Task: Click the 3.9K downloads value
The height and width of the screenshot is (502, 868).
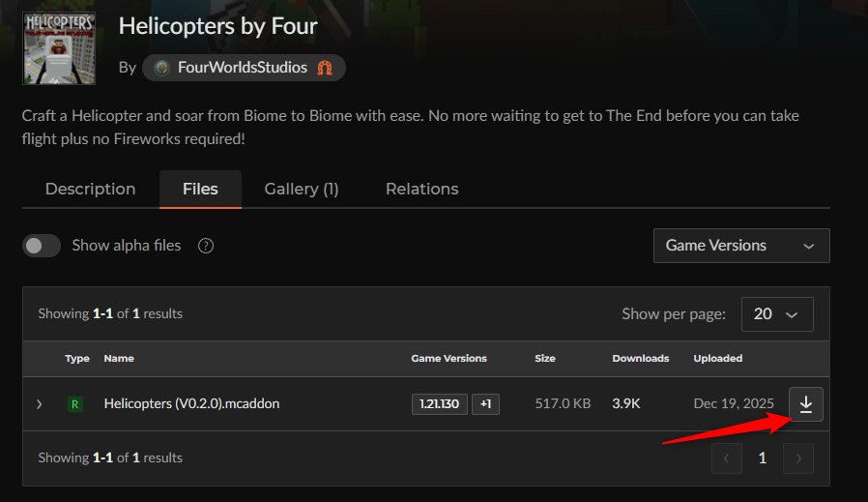Action: point(626,403)
